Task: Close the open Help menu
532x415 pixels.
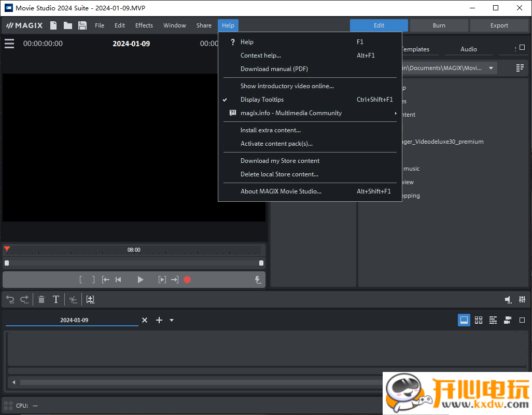Action: (228, 25)
